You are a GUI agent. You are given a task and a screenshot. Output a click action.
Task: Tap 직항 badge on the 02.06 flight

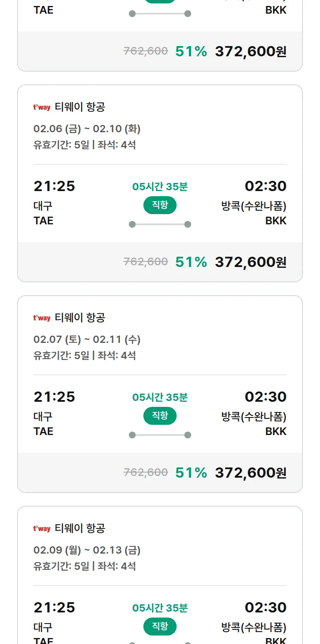point(160,205)
